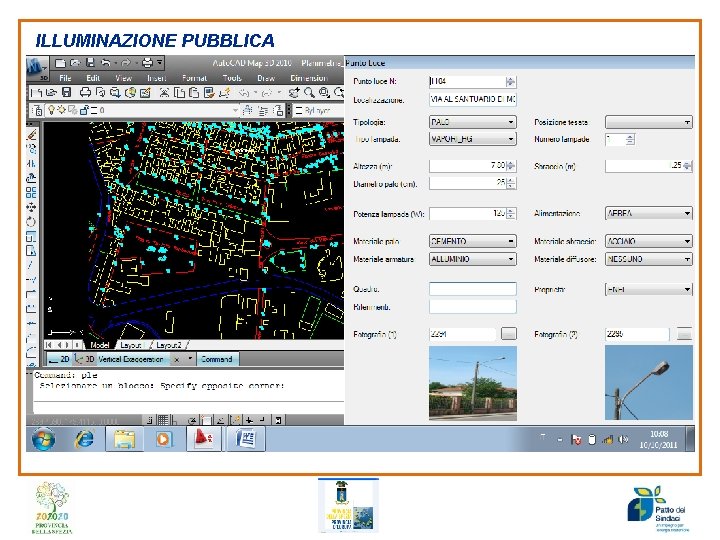Screen dimensions: 720x540
Task: Click the Zoom realtime magnifier icon
Action: [x=309, y=93]
